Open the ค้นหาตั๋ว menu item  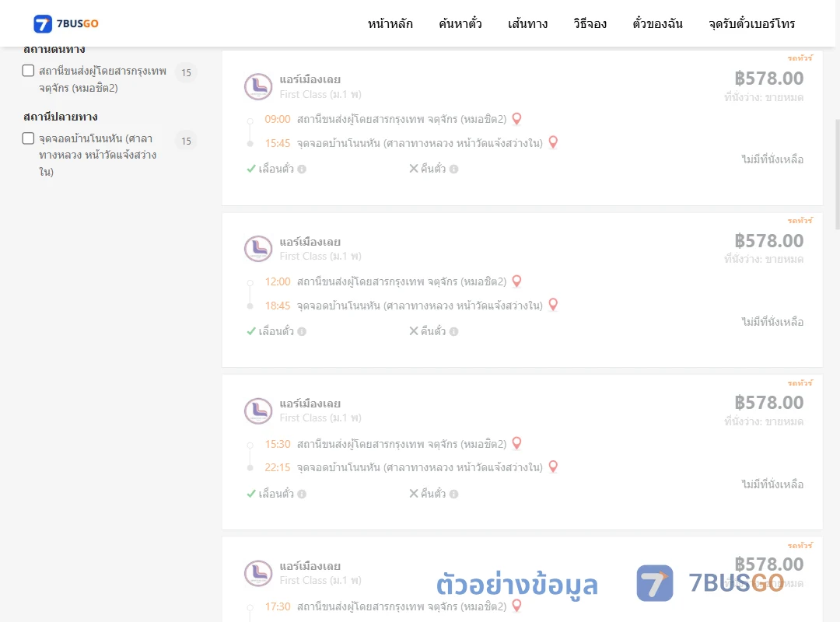pyautogui.click(x=460, y=23)
